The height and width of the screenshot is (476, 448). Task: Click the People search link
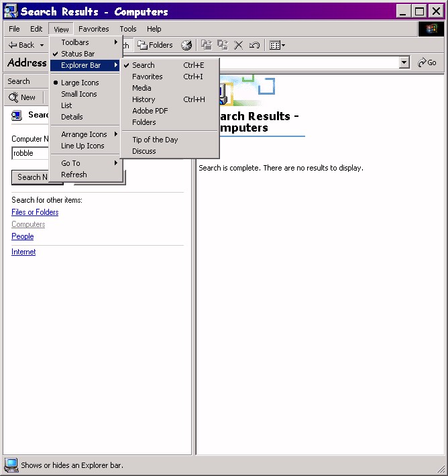pos(22,236)
